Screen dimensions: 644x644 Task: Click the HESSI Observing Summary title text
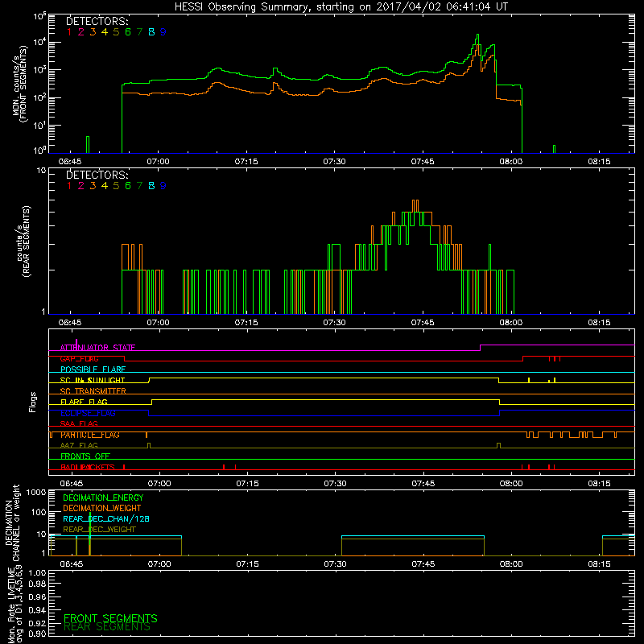click(x=341, y=7)
